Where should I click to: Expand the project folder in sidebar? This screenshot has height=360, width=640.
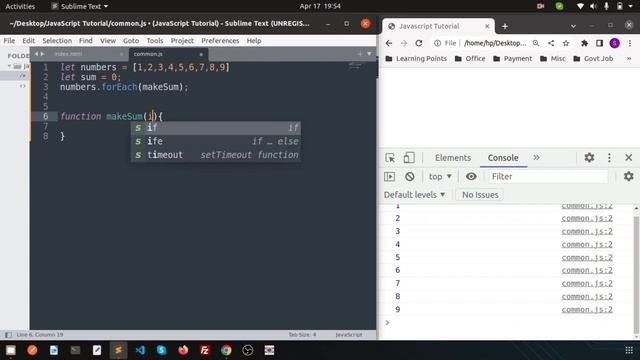point(9,66)
